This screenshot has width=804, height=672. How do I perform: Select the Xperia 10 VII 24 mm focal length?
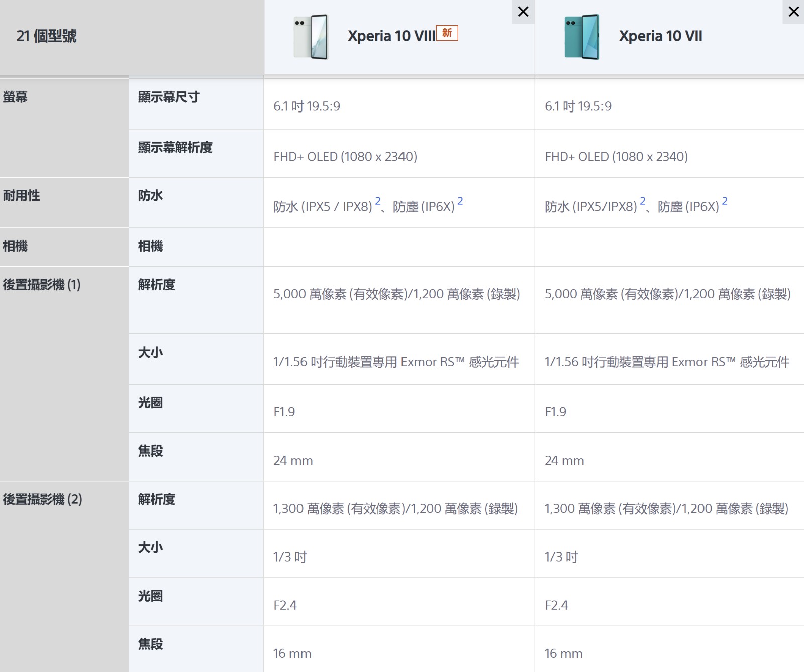coord(564,460)
